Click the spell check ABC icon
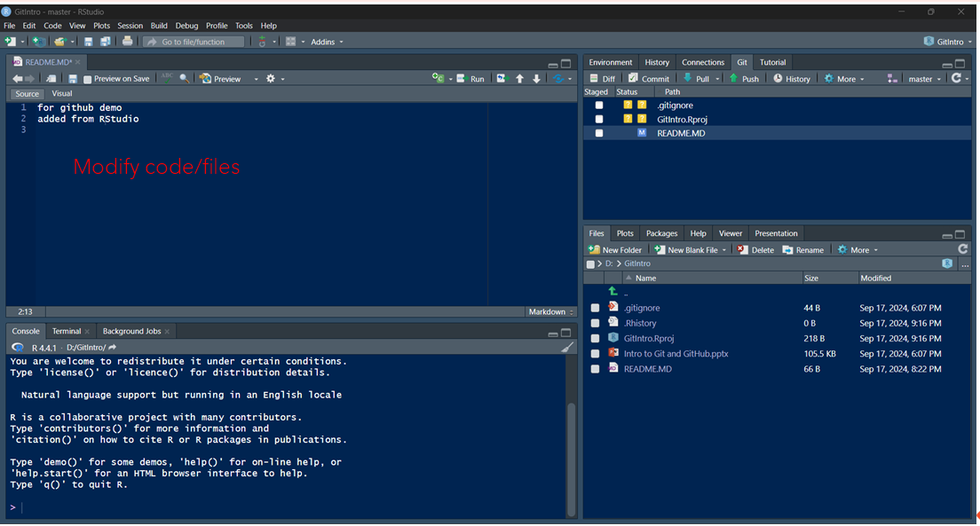Image resolution: width=980 pixels, height=526 pixels. tap(167, 78)
